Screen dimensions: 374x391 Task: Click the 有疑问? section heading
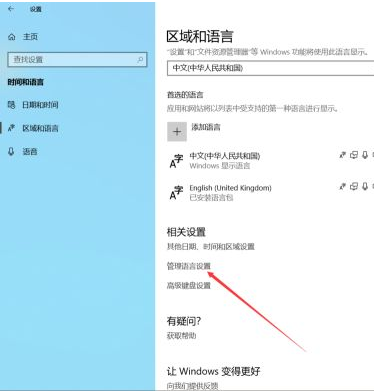pos(184,321)
